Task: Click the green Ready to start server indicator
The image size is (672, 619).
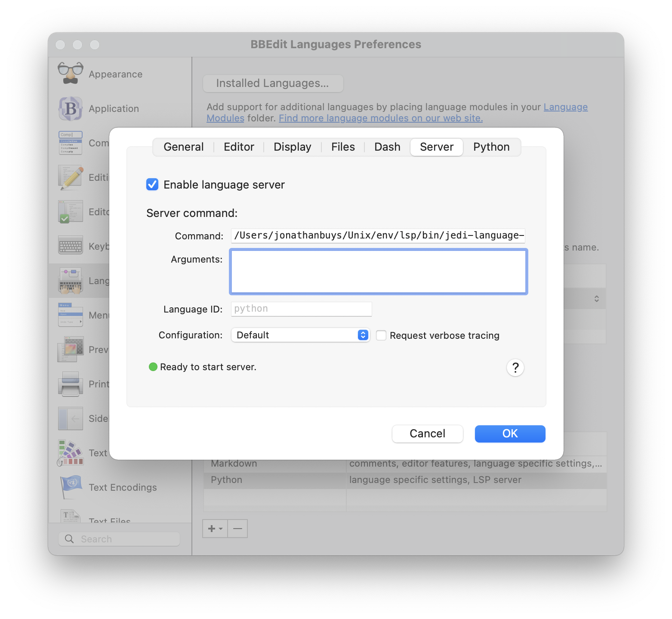Action: pyautogui.click(x=153, y=367)
